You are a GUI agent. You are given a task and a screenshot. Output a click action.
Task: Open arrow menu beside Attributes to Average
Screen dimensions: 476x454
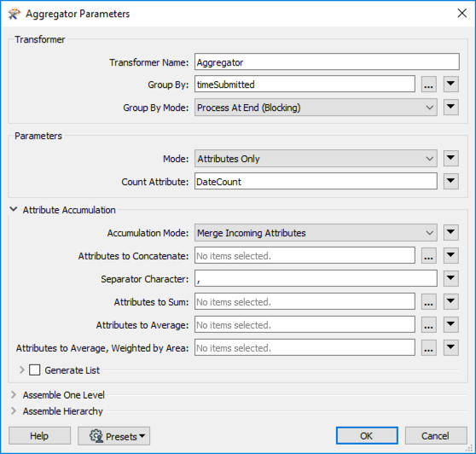click(x=450, y=324)
